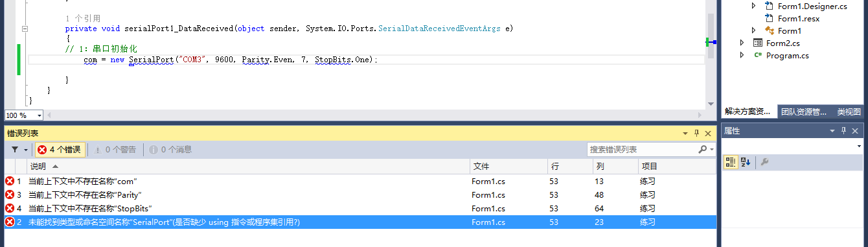Select Form1.resx in the solution tree
The width and height of the screenshot is (868, 247).
pyautogui.click(x=799, y=18)
